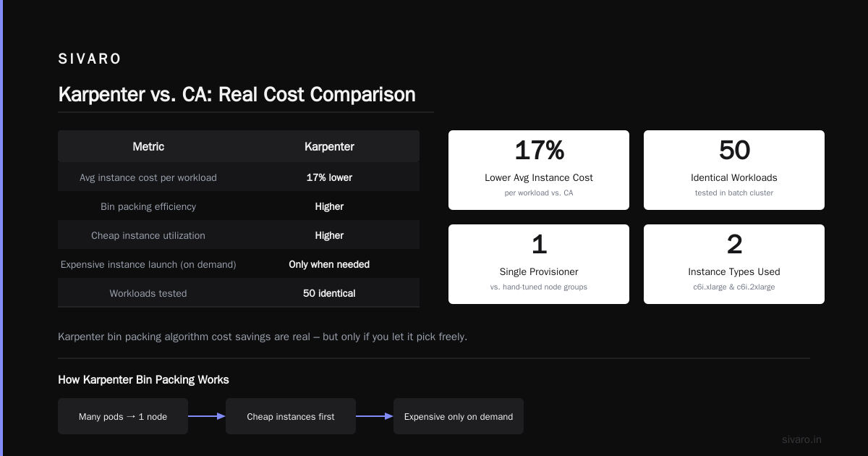Select the sentence about bin packing cost savings

pos(263,337)
